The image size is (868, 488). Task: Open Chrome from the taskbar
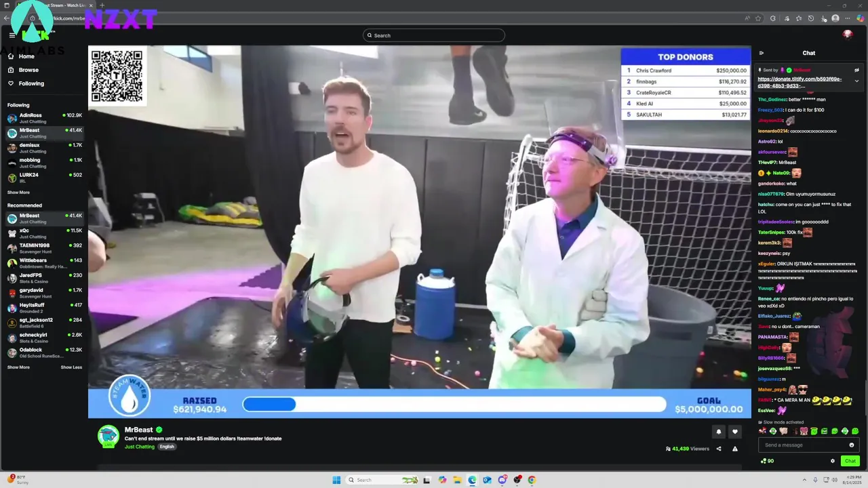coord(532,480)
